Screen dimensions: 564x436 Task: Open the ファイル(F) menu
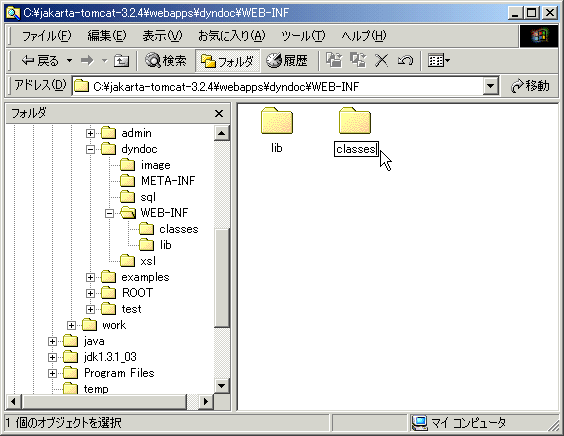point(47,36)
